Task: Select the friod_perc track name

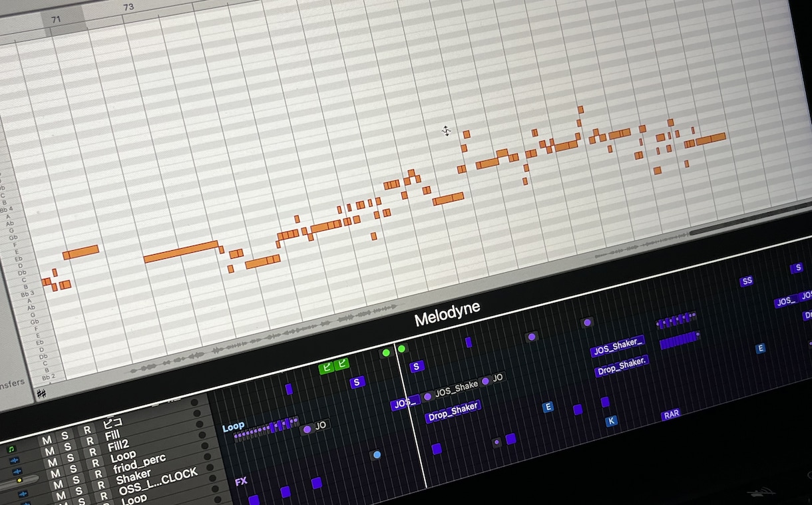Action: pos(139,464)
